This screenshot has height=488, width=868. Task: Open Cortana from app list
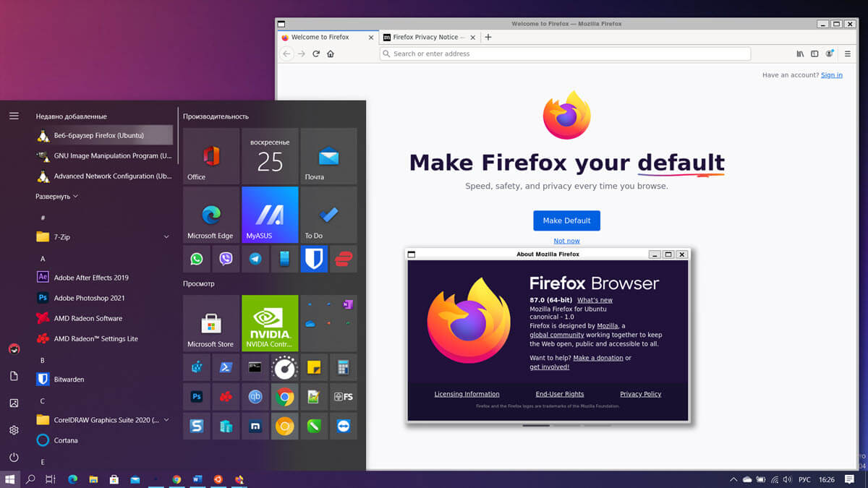point(104,440)
